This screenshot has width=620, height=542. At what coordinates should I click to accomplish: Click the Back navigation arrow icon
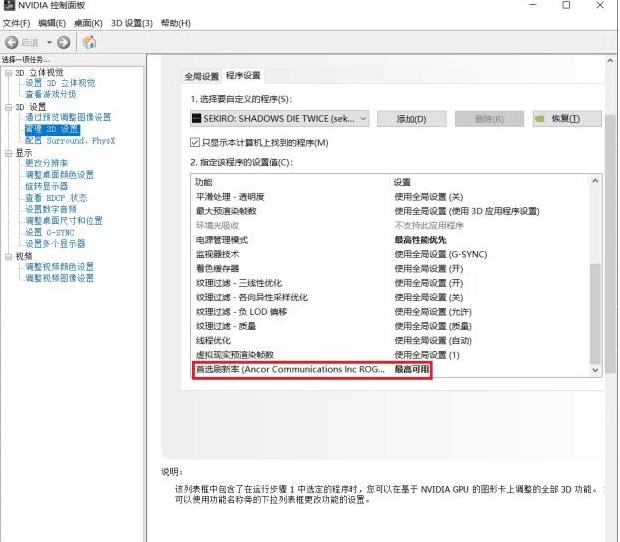pyautogui.click(x=11, y=42)
